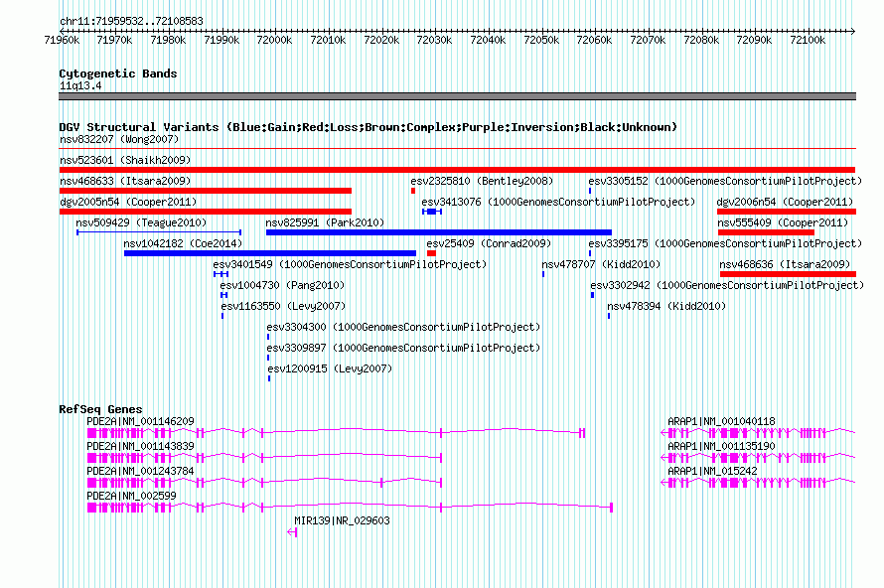Open esv1163550 (Levy2007) label

click(283, 306)
